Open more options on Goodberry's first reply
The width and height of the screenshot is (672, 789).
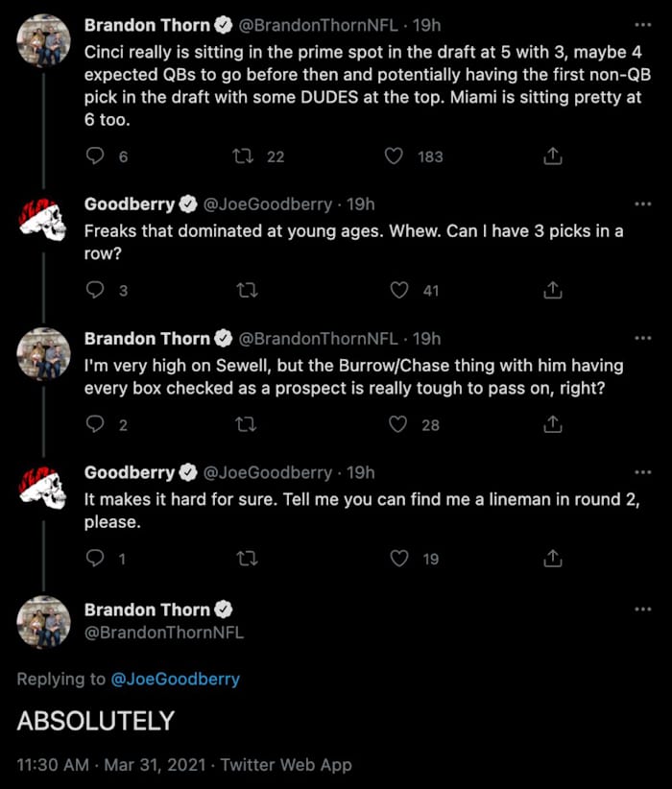pyautogui.click(x=642, y=203)
